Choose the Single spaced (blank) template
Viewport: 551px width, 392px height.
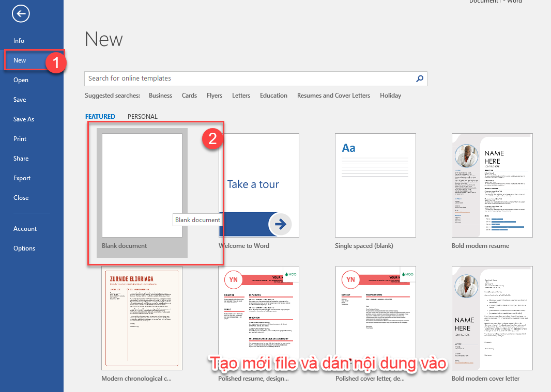(x=375, y=185)
